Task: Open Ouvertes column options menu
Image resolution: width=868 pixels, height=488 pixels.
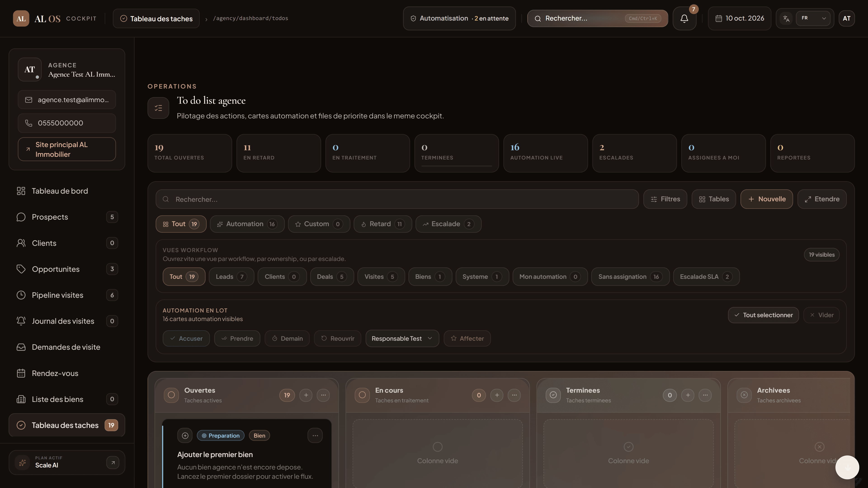Action: pyautogui.click(x=323, y=395)
